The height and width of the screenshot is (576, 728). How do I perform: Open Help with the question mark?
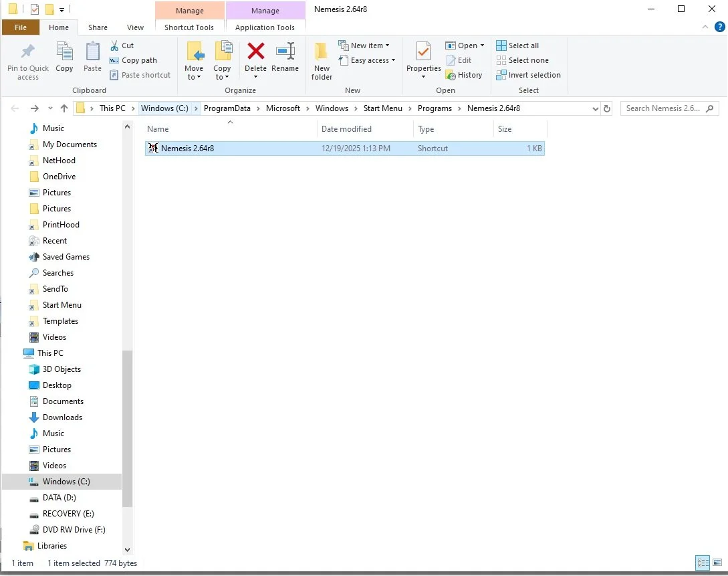coord(719,27)
